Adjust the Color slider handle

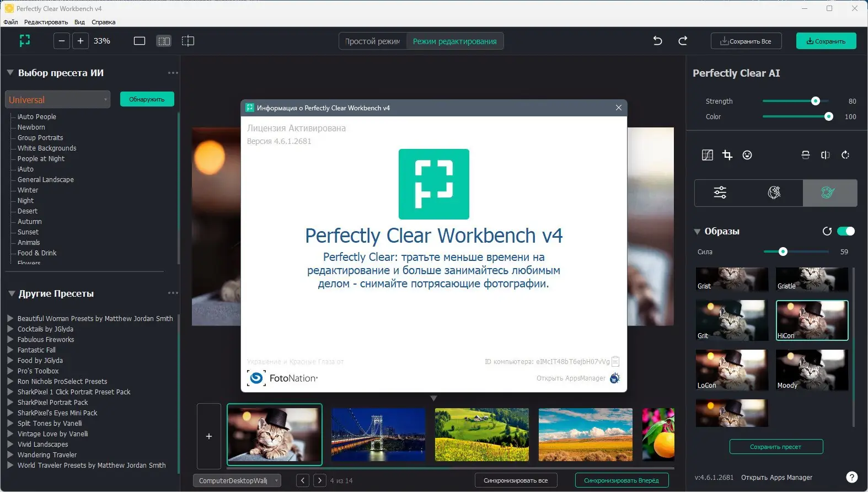click(x=828, y=116)
